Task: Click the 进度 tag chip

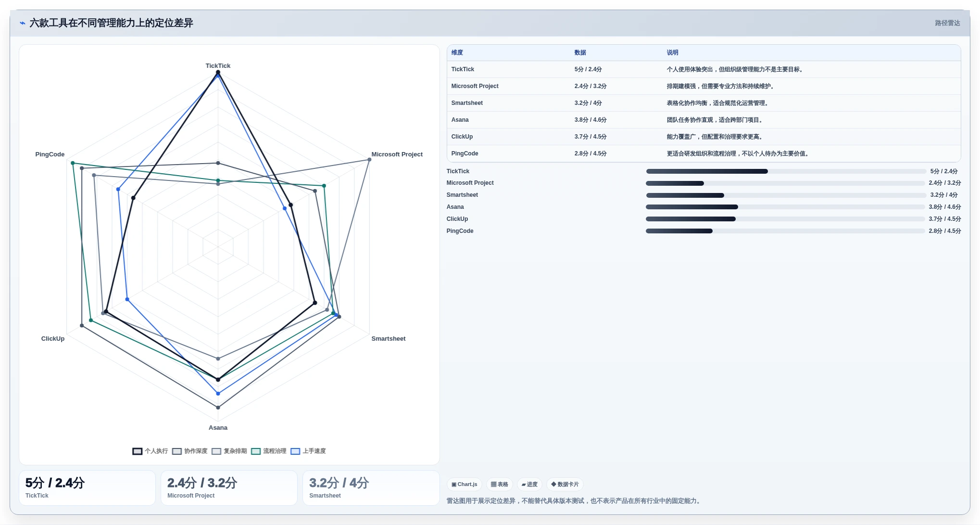Action: tap(529, 484)
